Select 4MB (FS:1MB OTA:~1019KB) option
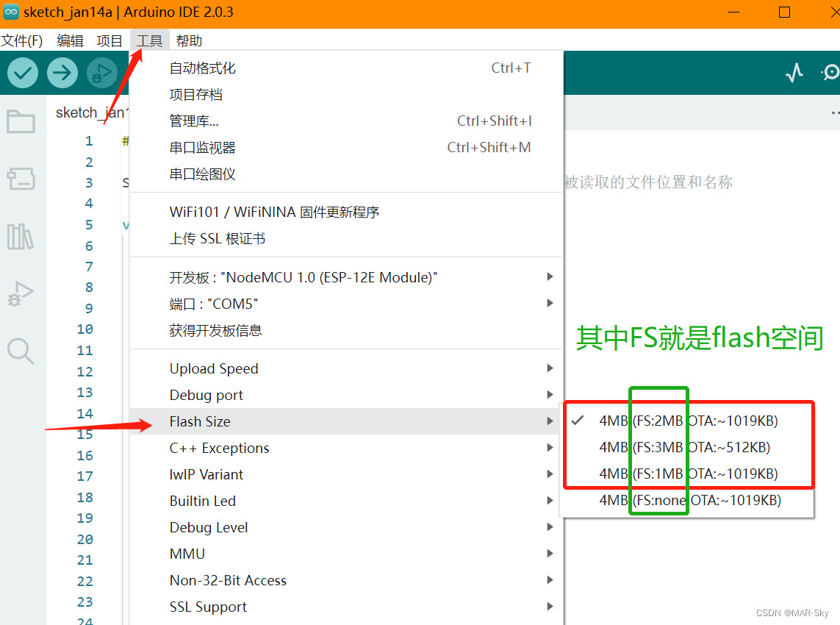 [687, 474]
